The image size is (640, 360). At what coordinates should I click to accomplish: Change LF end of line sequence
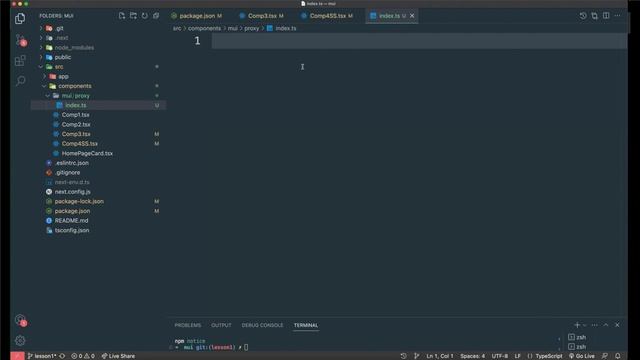[518, 356]
